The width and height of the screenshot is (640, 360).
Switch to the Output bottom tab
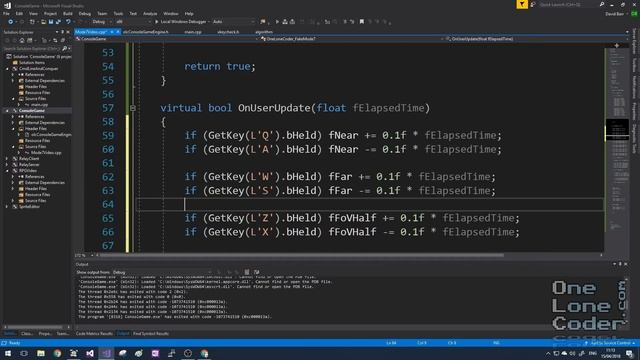(x=123, y=334)
